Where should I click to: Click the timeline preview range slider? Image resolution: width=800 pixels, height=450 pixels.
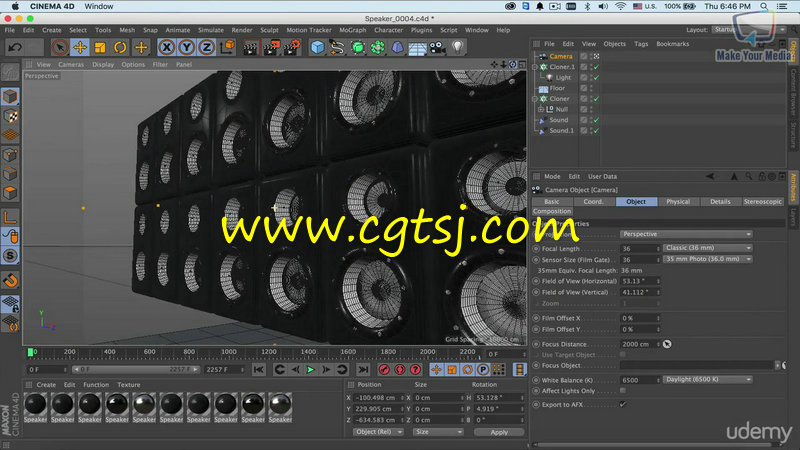pos(136,369)
